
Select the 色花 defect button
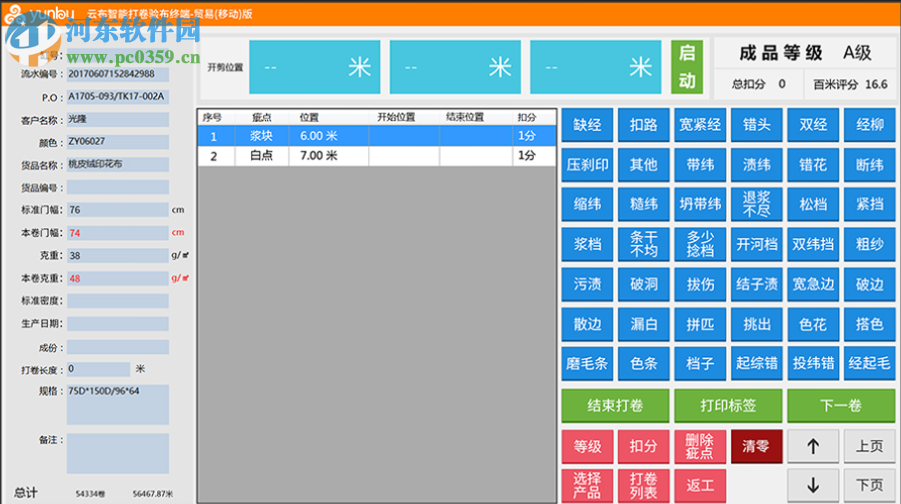point(813,324)
